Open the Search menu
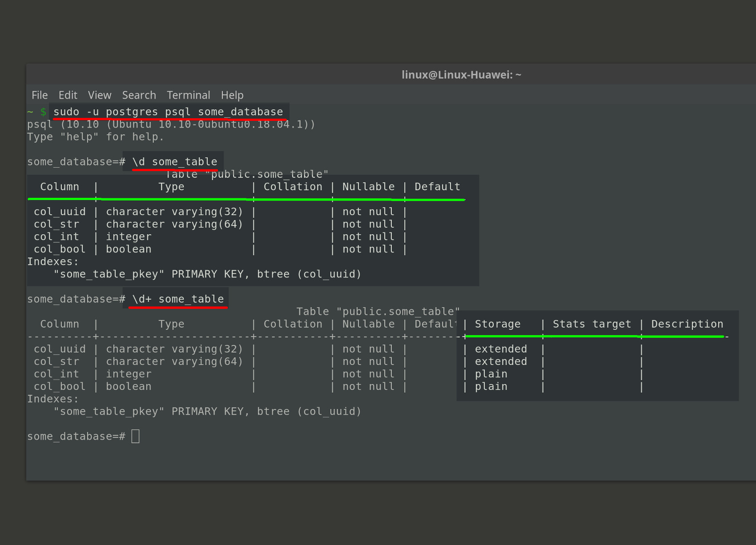 click(139, 95)
